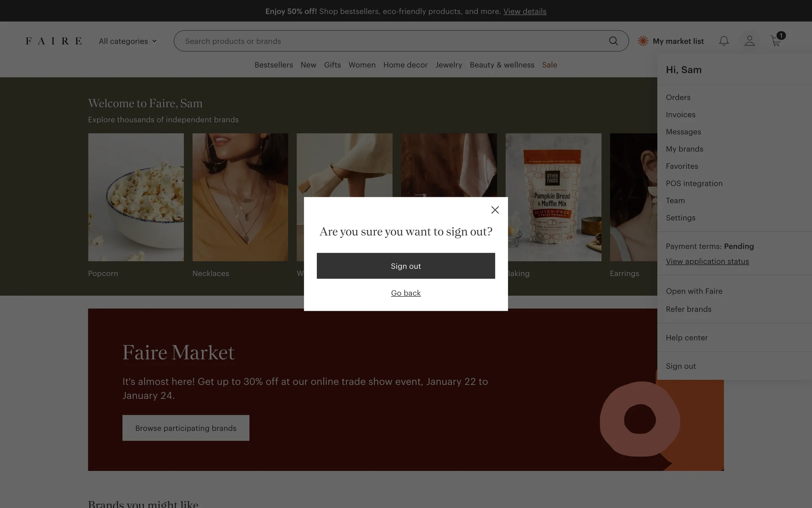Confirm with the dark Sign out button
812x508 pixels.
(x=406, y=266)
